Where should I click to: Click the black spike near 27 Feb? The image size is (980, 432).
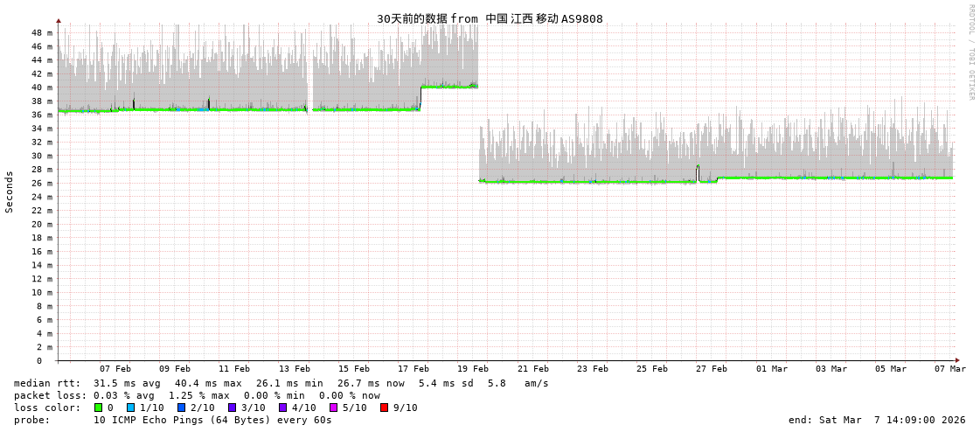coord(698,173)
